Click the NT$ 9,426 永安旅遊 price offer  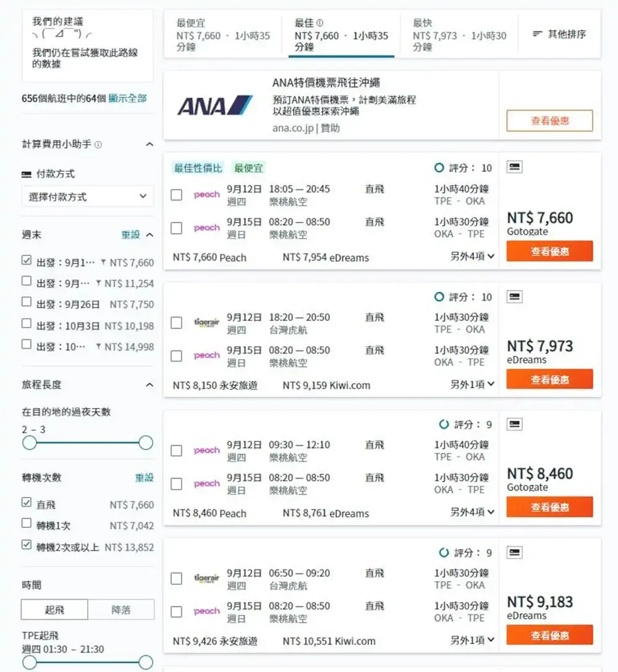(x=215, y=641)
